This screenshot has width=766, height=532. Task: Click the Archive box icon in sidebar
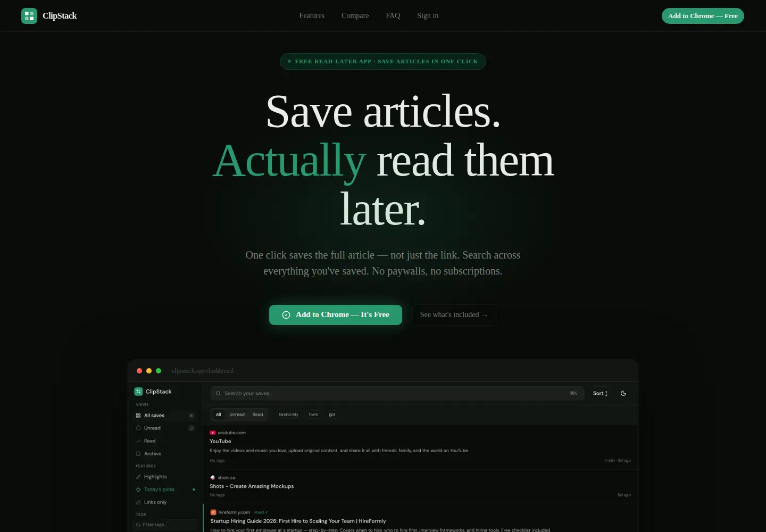[138, 454]
